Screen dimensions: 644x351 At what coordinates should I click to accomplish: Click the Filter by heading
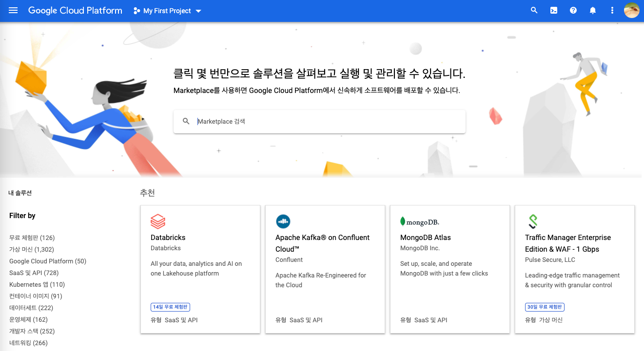coord(22,216)
